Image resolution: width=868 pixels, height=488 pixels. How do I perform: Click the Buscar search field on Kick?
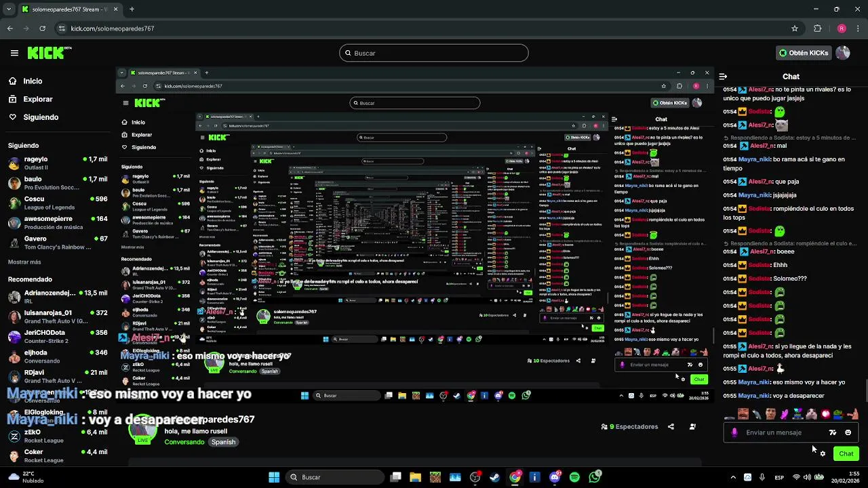pyautogui.click(x=434, y=53)
